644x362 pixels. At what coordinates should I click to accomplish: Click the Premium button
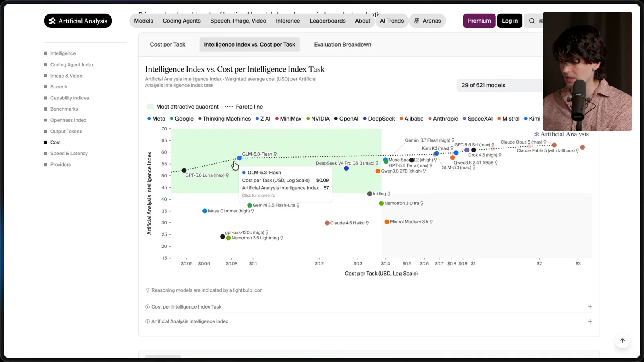point(479,21)
